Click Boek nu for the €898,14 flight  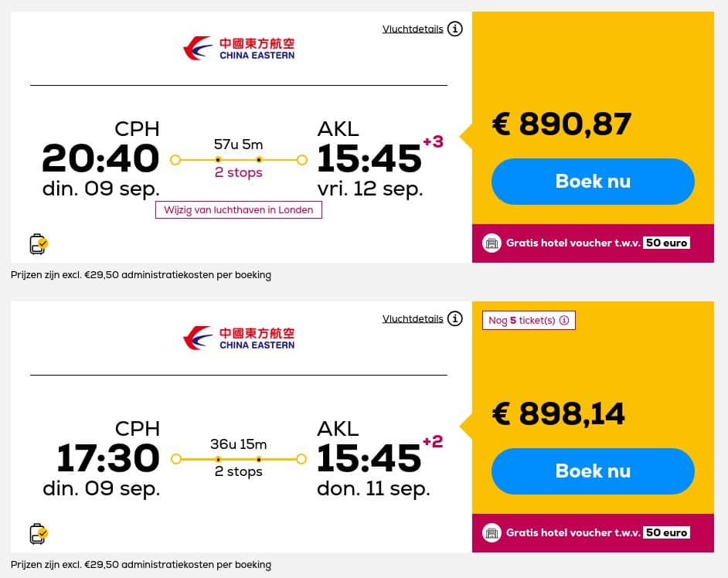point(593,471)
